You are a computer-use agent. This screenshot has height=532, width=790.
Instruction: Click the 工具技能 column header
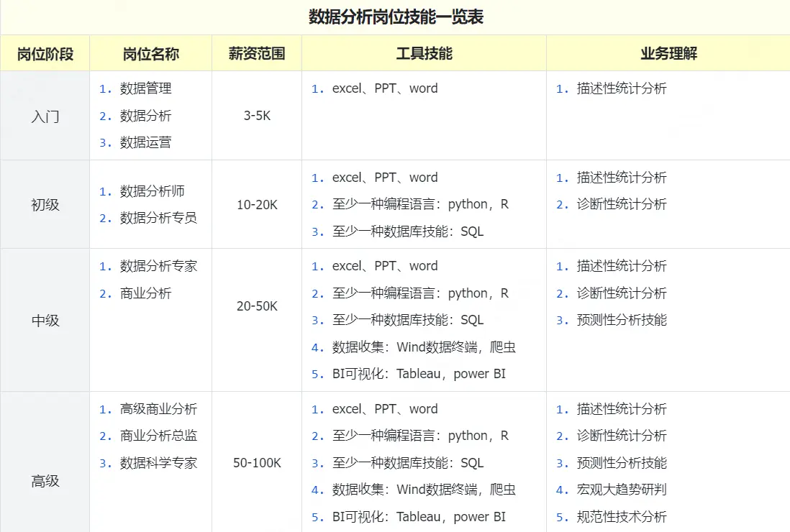pos(424,54)
